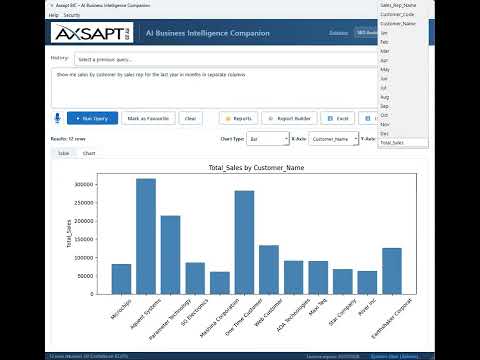Select Jun in the Y-Axis list
Viewport: 480px width, 360px height.
coord(403,79)
